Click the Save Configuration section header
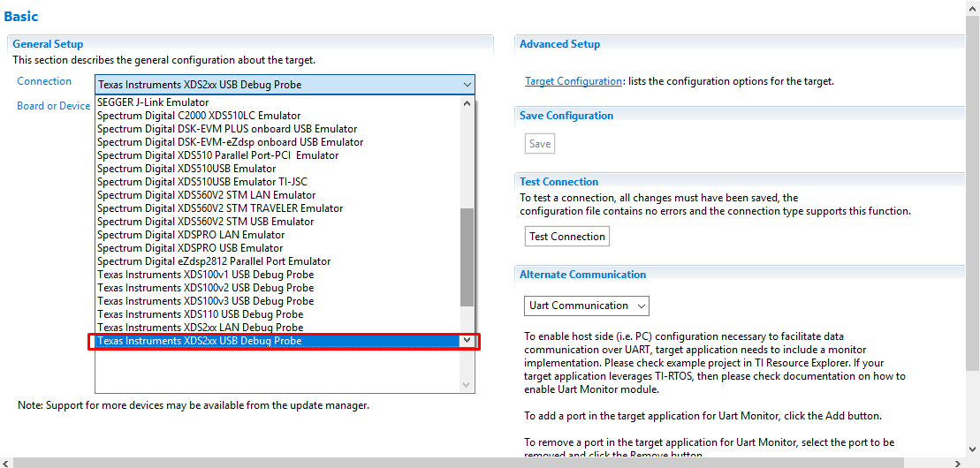 566,116
